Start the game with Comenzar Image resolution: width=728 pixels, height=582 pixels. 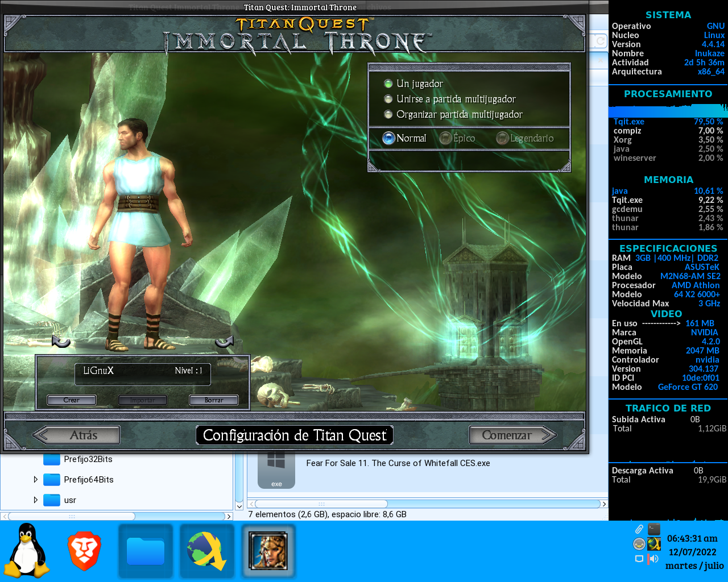click(513, 435)
